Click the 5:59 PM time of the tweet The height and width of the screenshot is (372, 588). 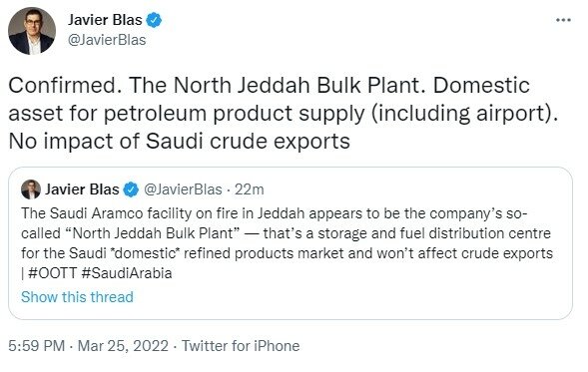[37, 346]
